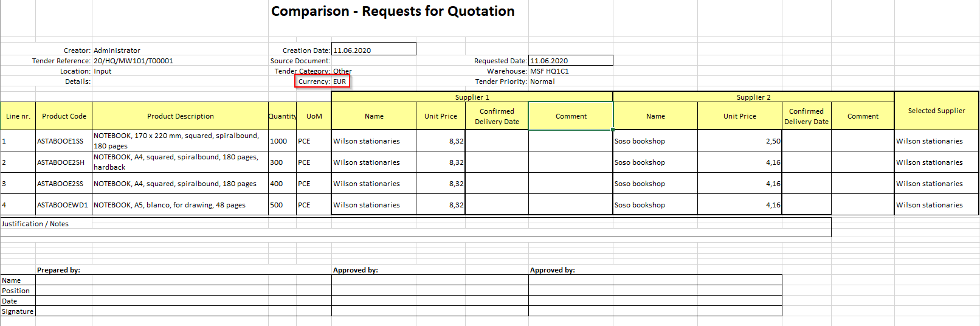Click the Prepared by Name input cell
This screenshot has width=980, height=326.
coord(182,280)
